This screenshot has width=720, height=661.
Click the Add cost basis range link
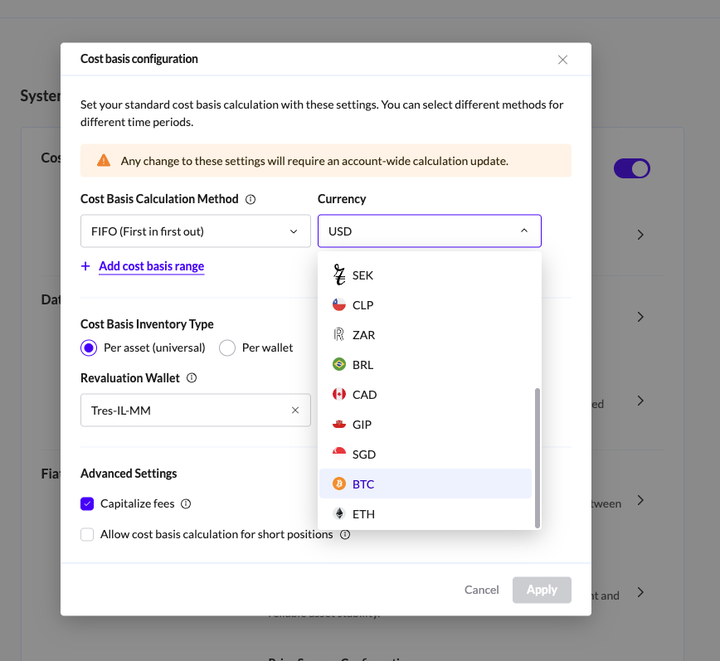[151, 266]
